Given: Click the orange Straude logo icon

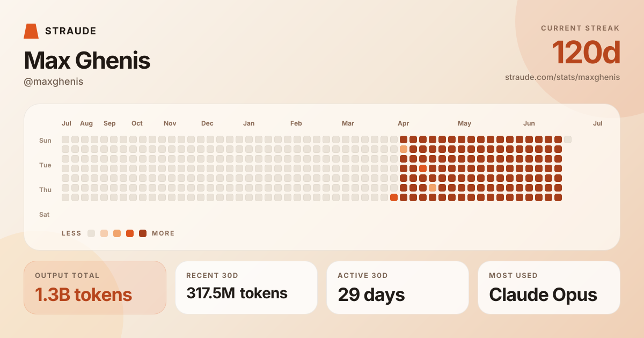Looking at the screenshot, I should tap(31, 31).
